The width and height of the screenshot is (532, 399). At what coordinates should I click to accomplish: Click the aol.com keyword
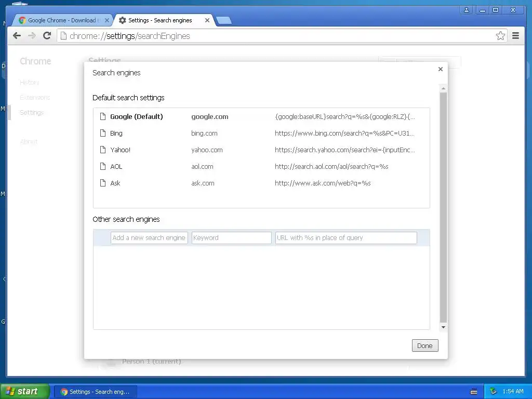pyautogui.click(x=202, y=167)
